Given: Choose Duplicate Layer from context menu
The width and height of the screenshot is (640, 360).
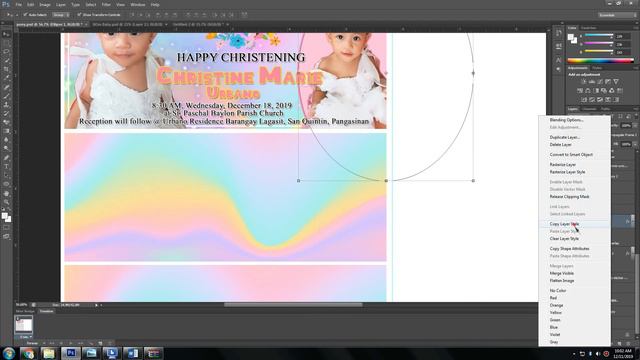Looking at the screenshot, I should click(564, 138).
